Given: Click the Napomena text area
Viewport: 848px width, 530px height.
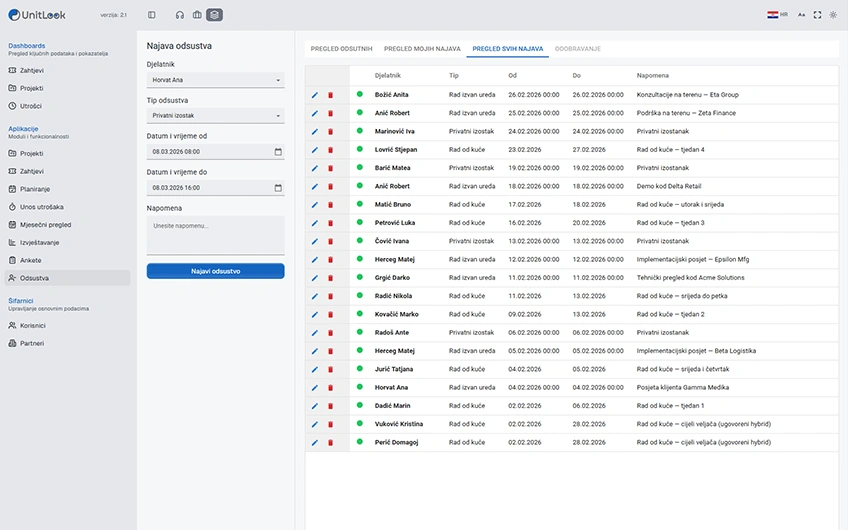Looking at the screenshot, I should pyautogui.click(x=215, y=235).
